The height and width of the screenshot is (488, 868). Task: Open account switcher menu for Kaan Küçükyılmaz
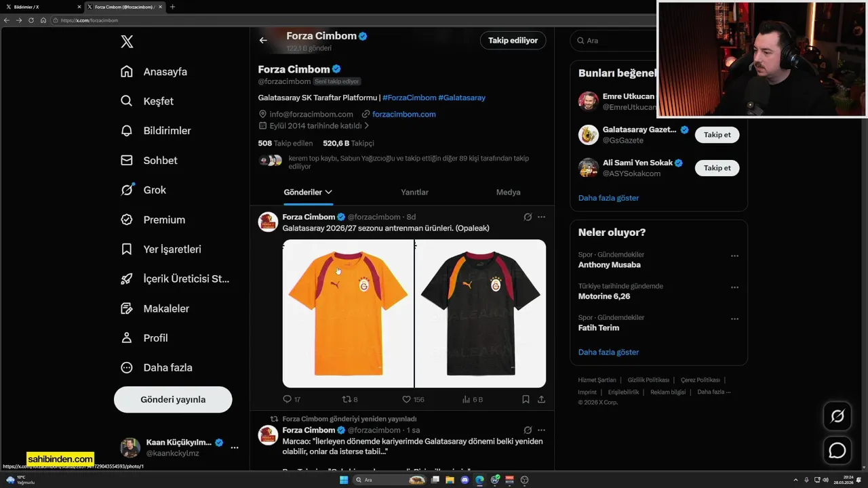235,447
